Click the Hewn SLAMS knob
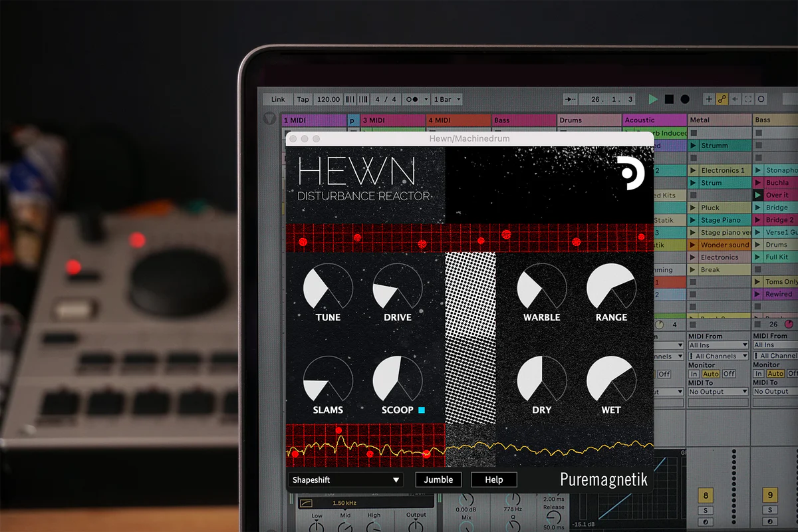 tap(328, 380)
